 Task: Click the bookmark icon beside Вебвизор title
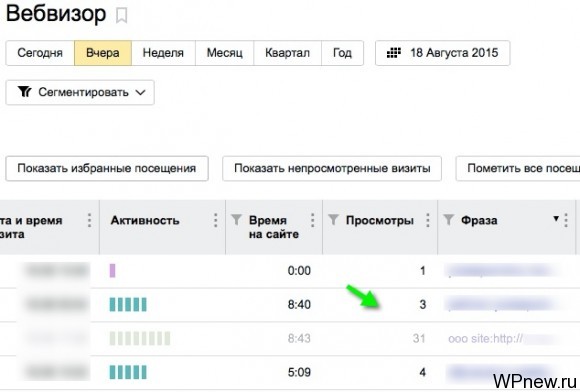point(122,16)
